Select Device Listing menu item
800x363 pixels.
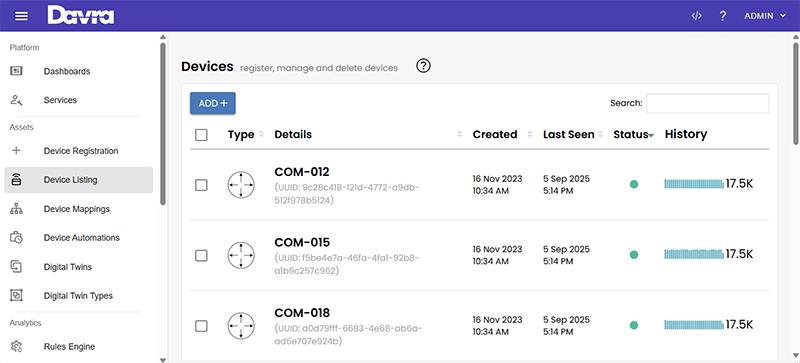pos(79,180)
